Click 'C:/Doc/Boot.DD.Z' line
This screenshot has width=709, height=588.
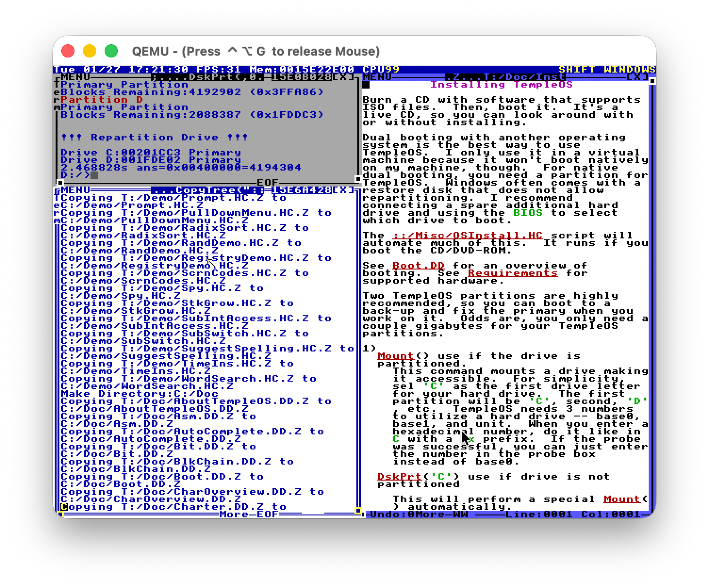121,484
